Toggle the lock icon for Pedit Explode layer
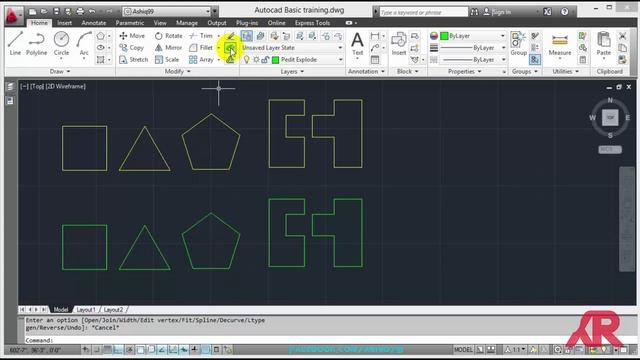The height and width of the screenshot is (360, 640). click(265, 60)
